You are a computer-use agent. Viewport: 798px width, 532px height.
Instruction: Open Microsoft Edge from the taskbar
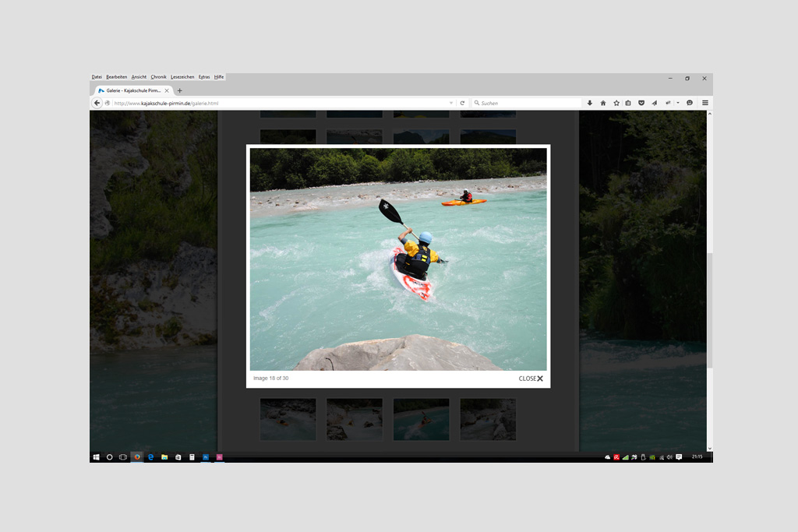150,457
